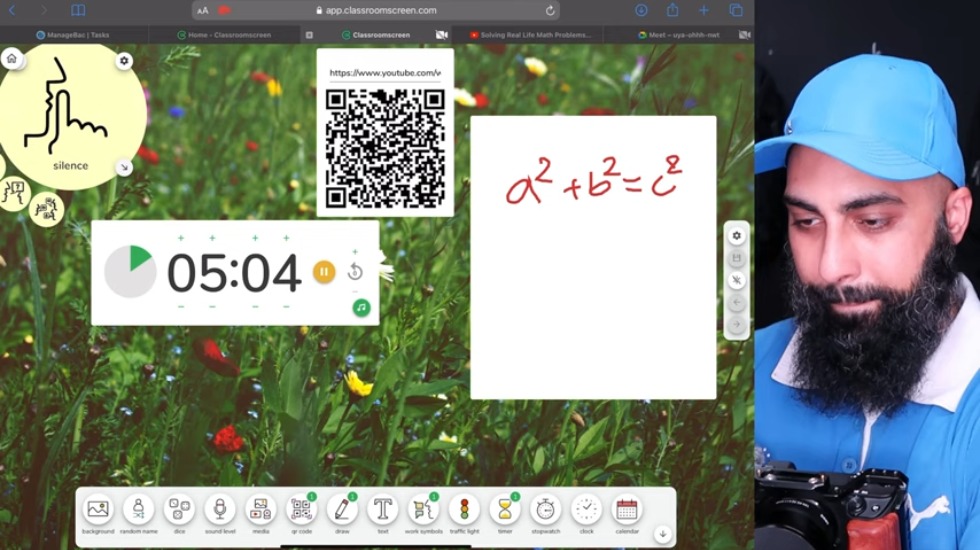Viewport: 980px width, 550px height.
Task: Open Safari bookmarks sidebar
Action: coord(78,10)
